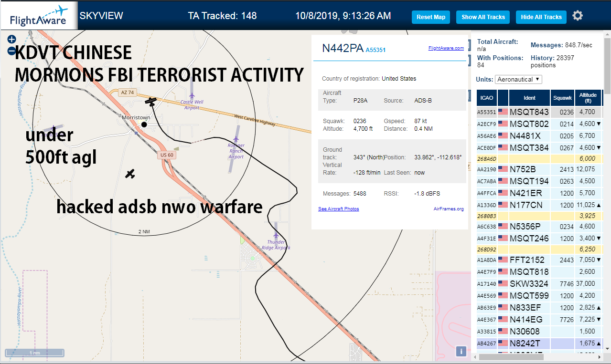
Task: Zoom in with the plus button
Action: point(12,40)
